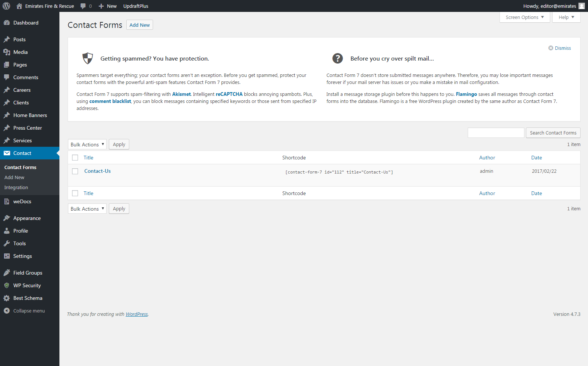Click the Best Schema gear icon
The image size is (588, 366).
pyautogui.click(x=7, y=298)
